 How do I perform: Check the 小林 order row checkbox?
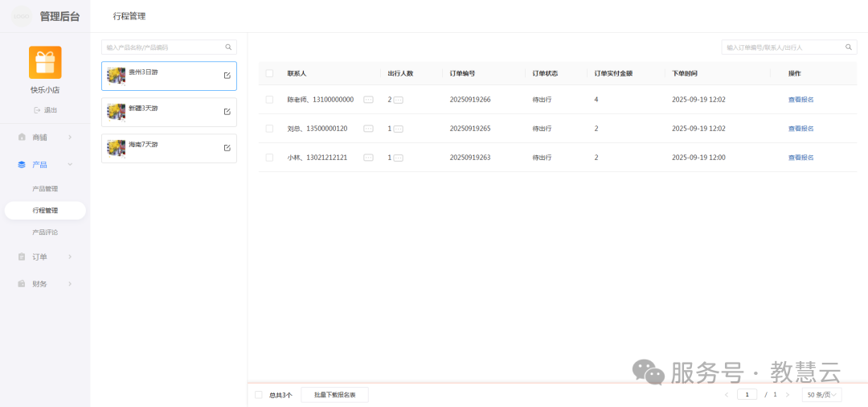[x=269, y=158]
